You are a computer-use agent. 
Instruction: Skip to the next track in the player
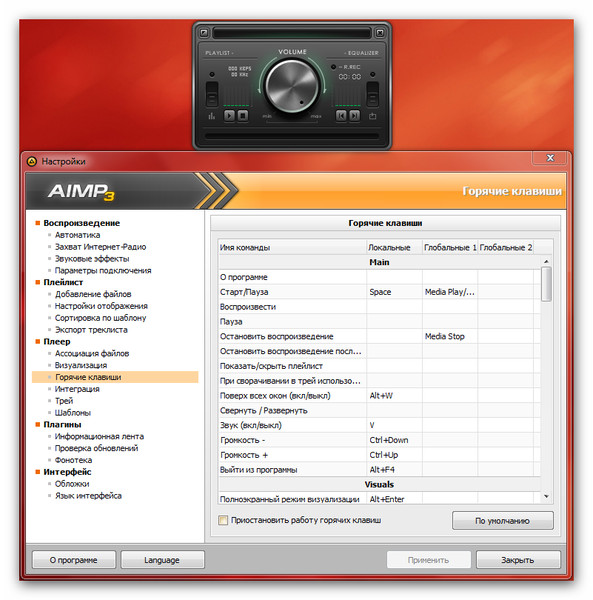point(355,115)
